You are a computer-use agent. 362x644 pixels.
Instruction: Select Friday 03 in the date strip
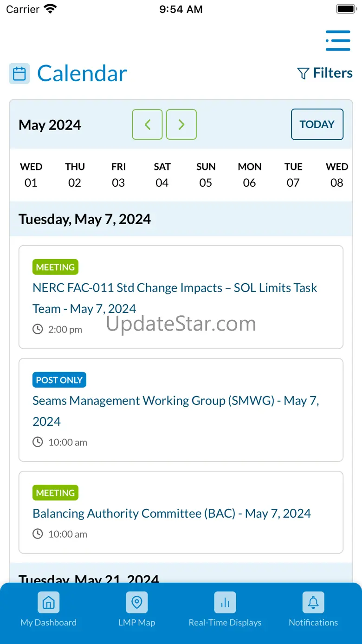pyautogui.click(x=118, y=175)
